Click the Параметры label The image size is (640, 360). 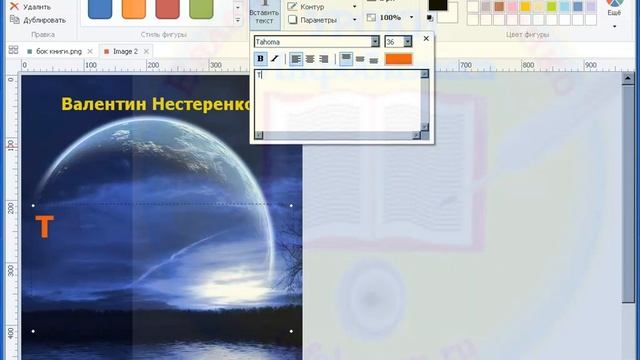[x=319, y=20]
